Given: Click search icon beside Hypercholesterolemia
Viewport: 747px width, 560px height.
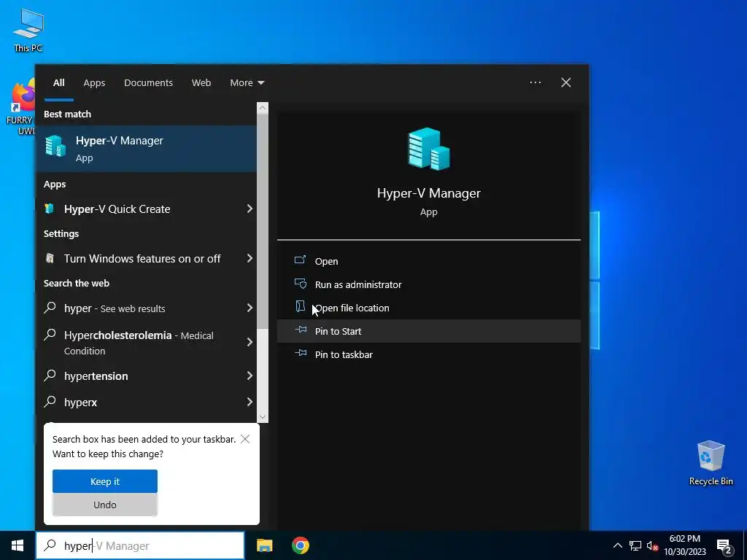Looking at the screenshot, I should click(x=50, y=335).
